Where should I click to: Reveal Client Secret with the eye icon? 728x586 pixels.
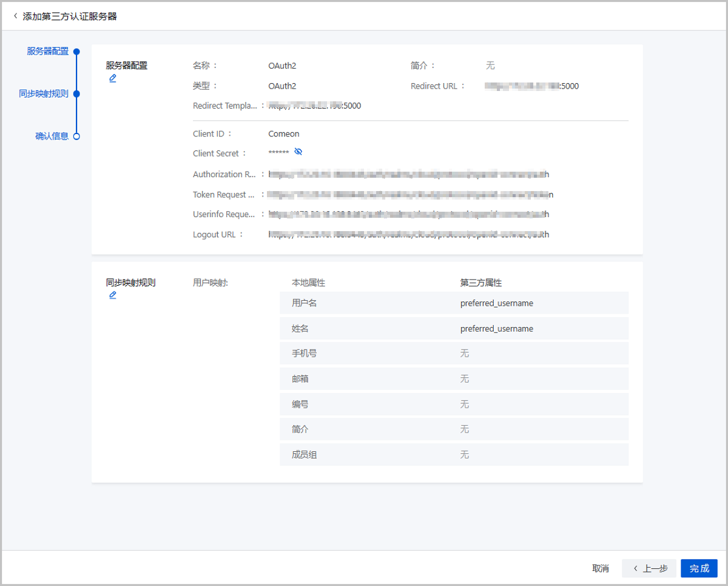tap(298, 151)
